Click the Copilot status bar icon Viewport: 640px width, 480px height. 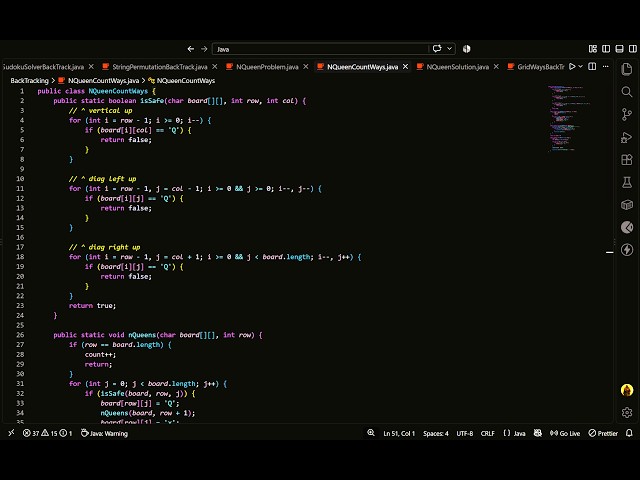coord(538,433)
